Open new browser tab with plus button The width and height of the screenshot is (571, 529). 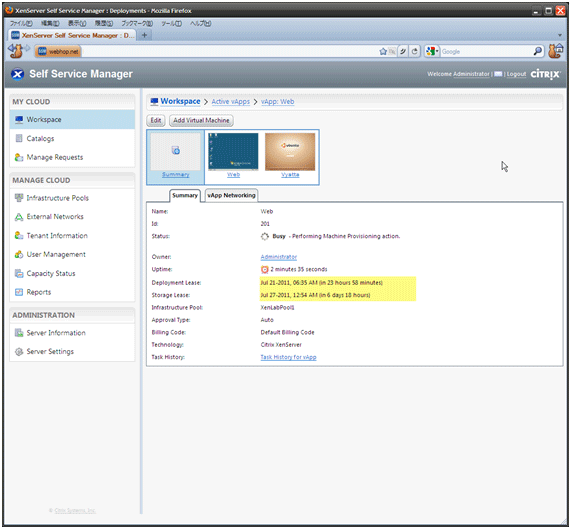pos(145,35)
